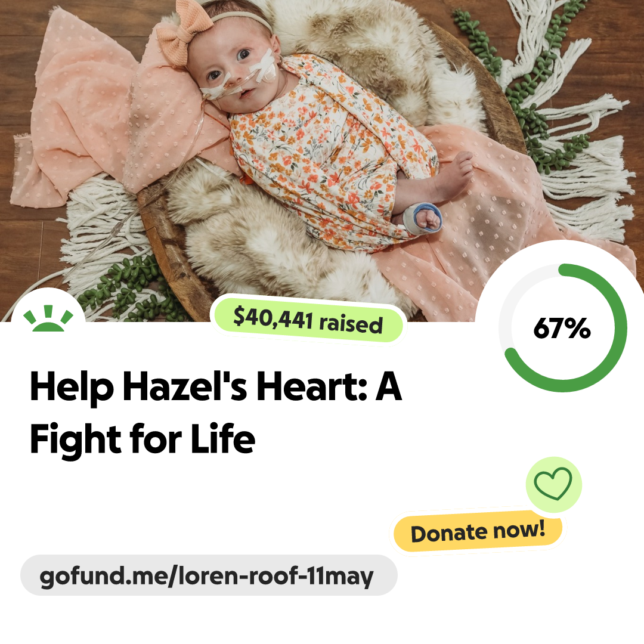Click the Donate now! button
The image size is (644, 644).
coord(478,531)
